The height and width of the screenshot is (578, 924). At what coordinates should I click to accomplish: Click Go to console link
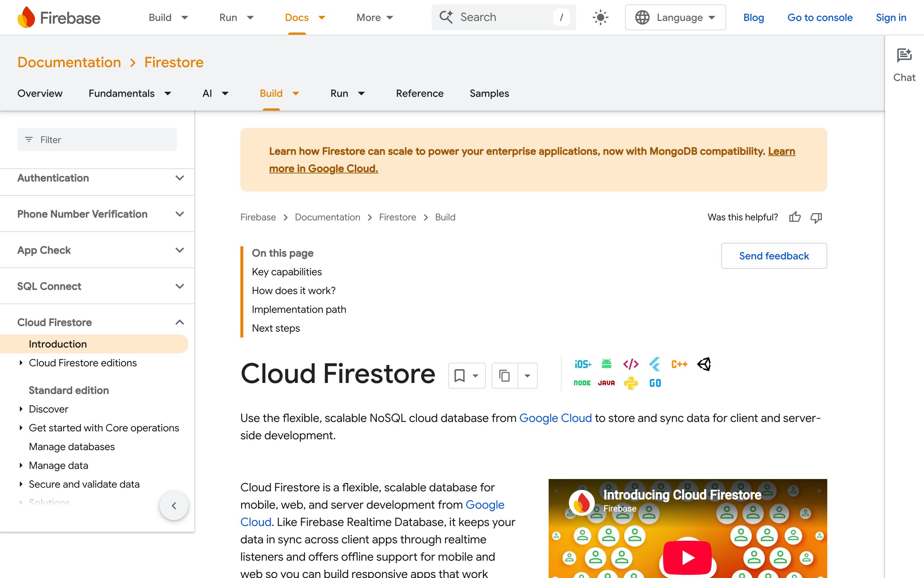coord(820,18)
